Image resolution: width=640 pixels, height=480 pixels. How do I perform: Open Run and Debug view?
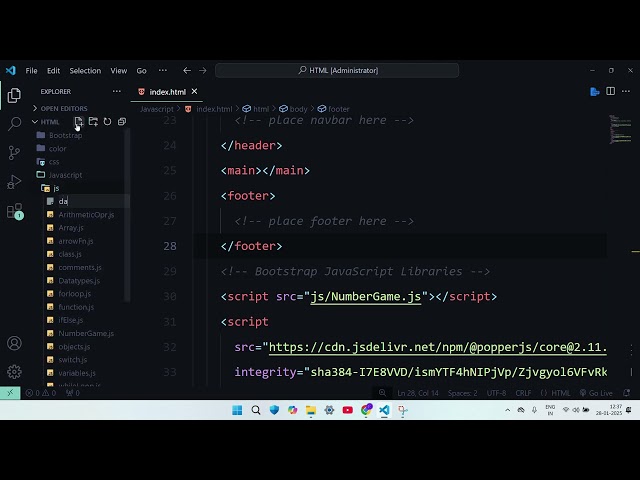(14, 182)
